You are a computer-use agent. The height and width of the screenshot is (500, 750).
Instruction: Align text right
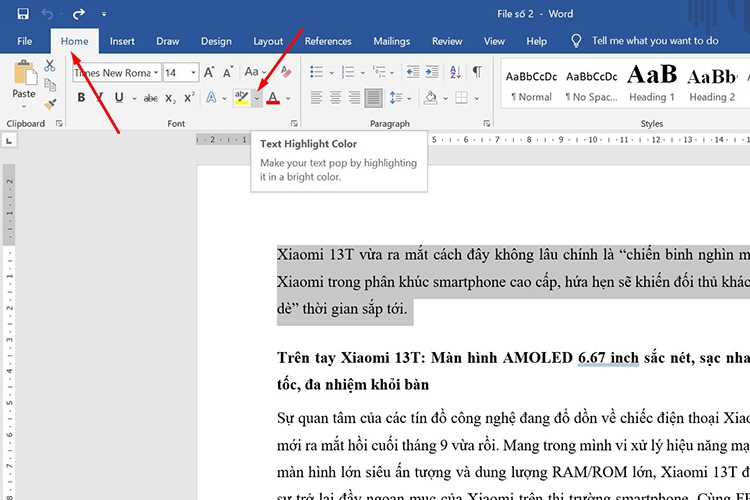pyautogui.click(x=354, y=98)
